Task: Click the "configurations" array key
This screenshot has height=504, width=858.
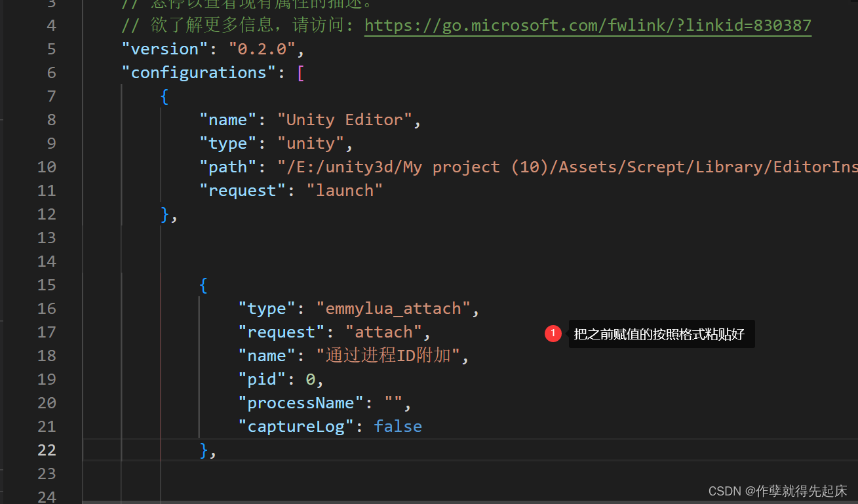Action: (x=198, y=72)
